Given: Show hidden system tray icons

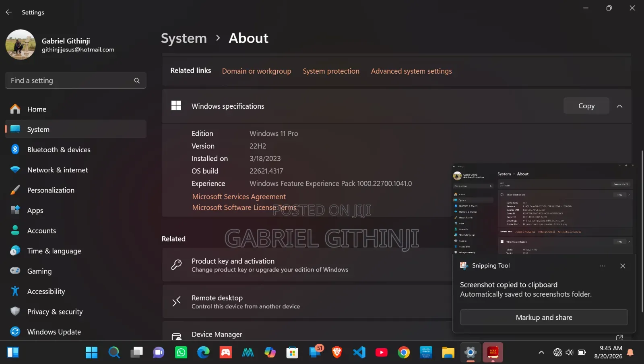Looking at the screenshot, I should click(541, 353).
